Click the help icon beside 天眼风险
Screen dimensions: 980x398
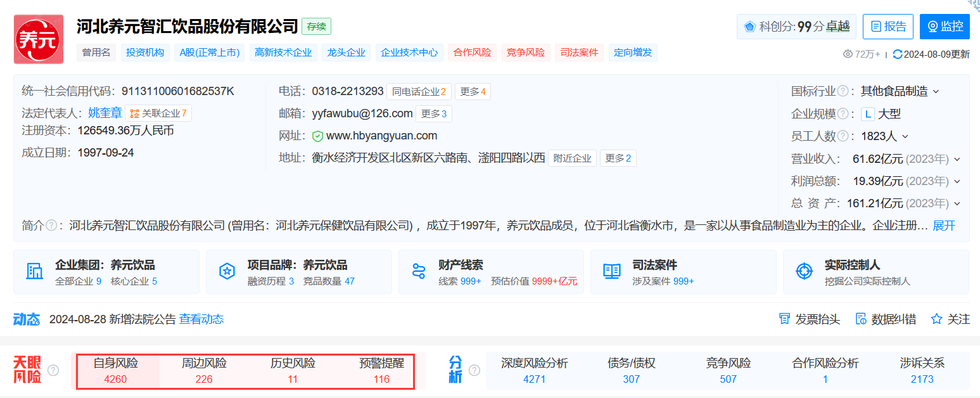pos(53,370)
